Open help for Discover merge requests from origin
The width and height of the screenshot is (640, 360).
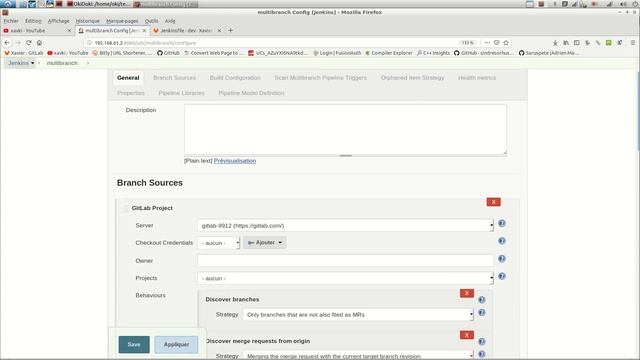tap(482, 342)
